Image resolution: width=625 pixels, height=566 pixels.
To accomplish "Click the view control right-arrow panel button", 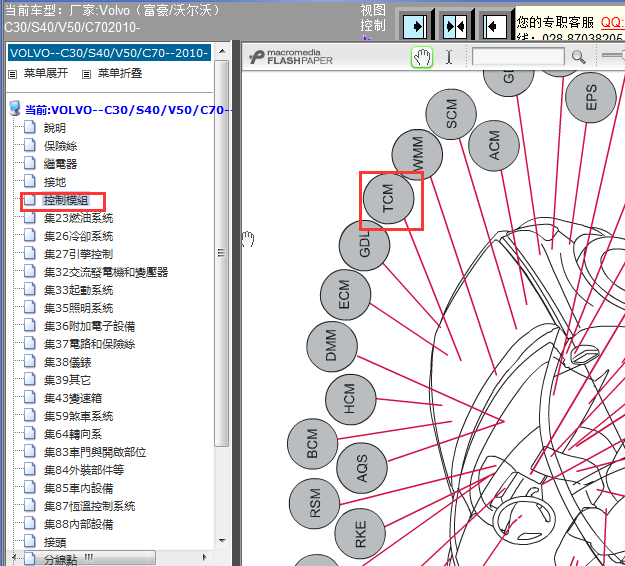I will 415,26.
